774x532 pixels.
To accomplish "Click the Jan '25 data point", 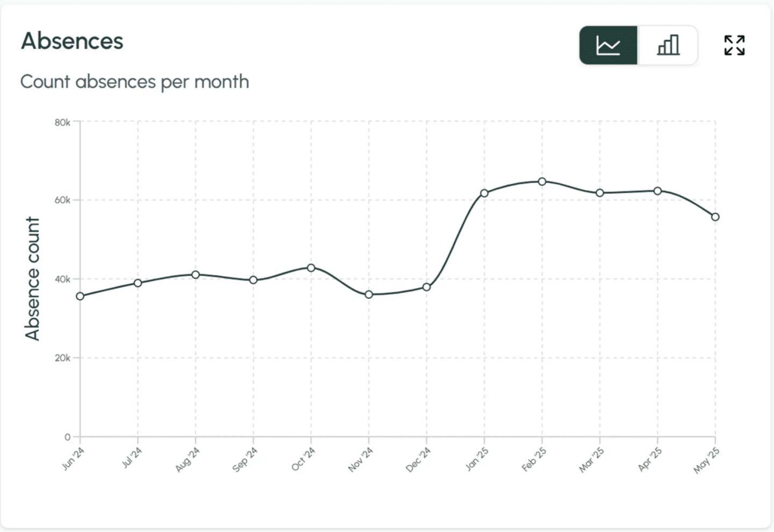I will (x=484, y=193).
